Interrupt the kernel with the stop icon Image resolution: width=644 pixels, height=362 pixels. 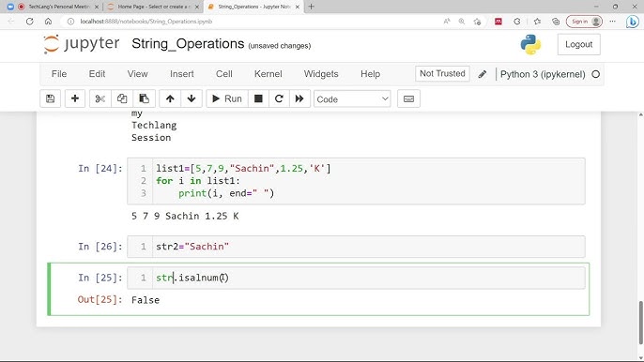coord(258,98)
